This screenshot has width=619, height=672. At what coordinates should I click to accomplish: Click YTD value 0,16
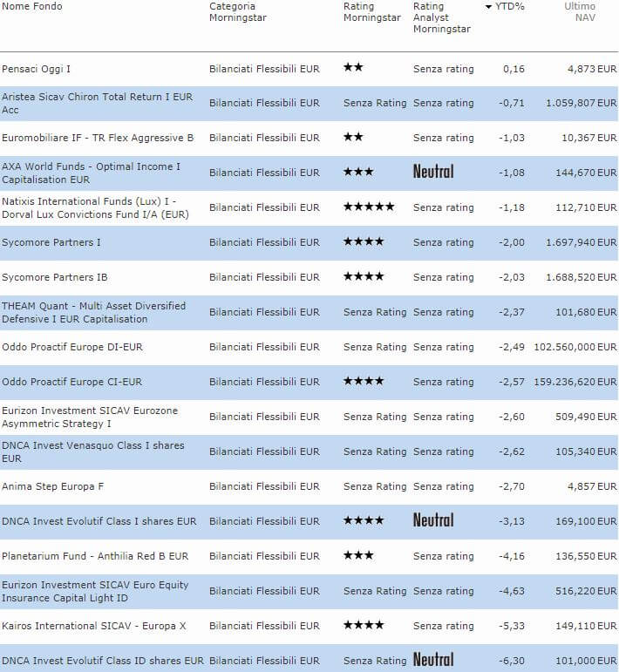coord(514,69)
